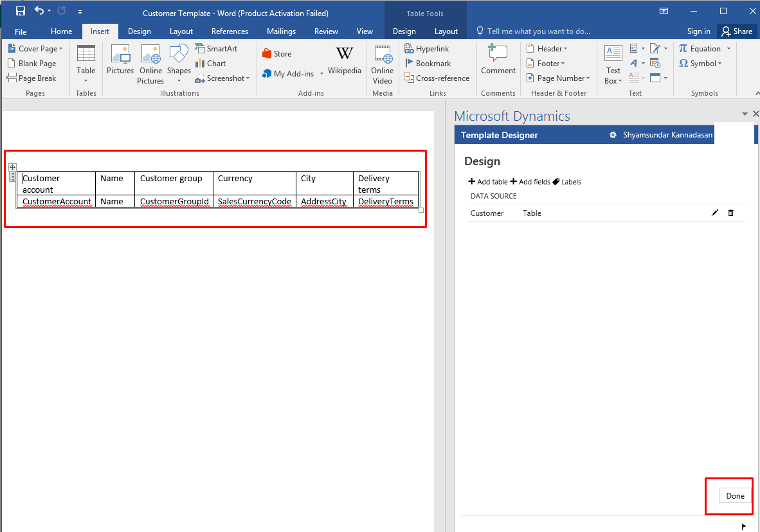
Task: Insert a Chart
Action: coord(211,64)
